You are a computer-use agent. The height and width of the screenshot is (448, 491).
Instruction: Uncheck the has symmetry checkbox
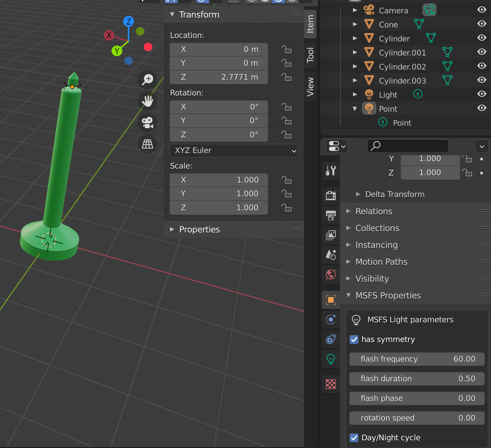[354, 340]
